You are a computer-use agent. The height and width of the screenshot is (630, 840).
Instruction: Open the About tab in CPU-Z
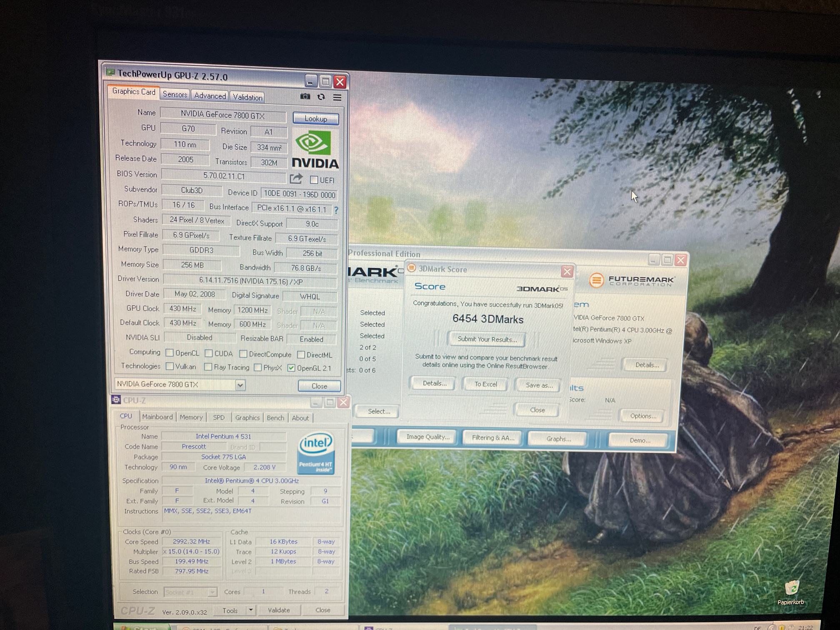300,418
